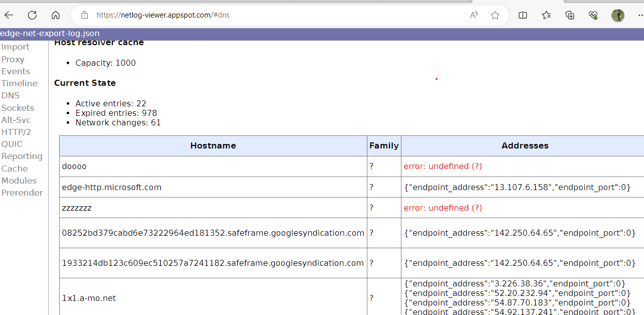
Task: Click the Hostname column header
Action: [213, 145]
